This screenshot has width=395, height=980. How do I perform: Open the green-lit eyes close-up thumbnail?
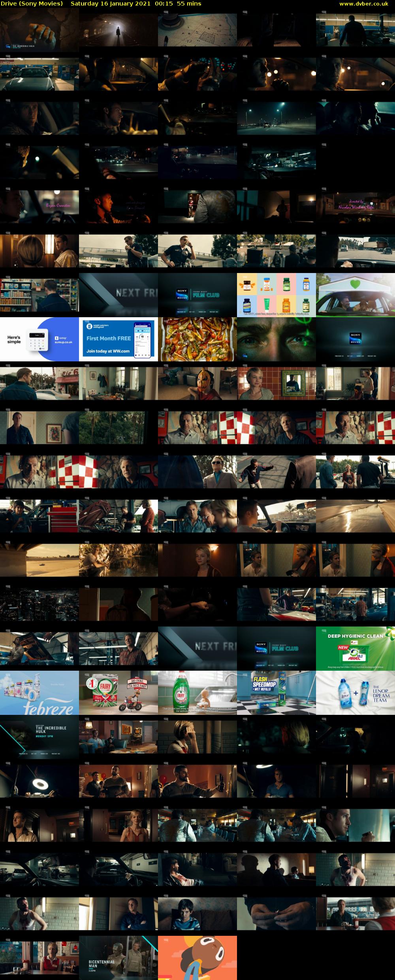tap(276, 339)
